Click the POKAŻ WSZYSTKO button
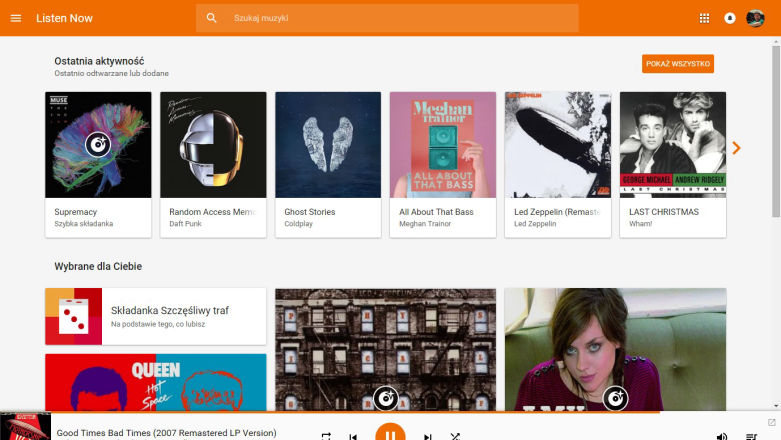 [677, 64]
